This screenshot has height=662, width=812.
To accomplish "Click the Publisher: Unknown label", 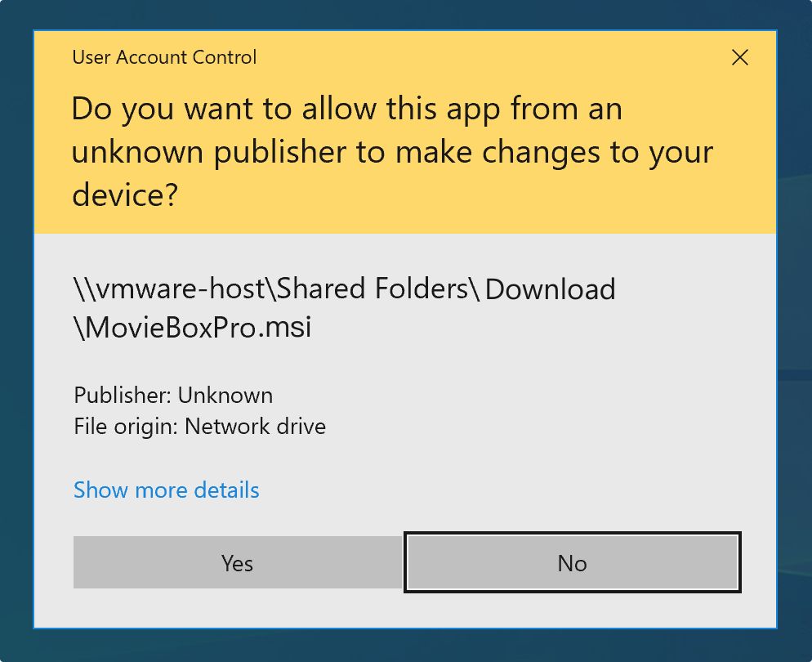I will tap(172, 395).
